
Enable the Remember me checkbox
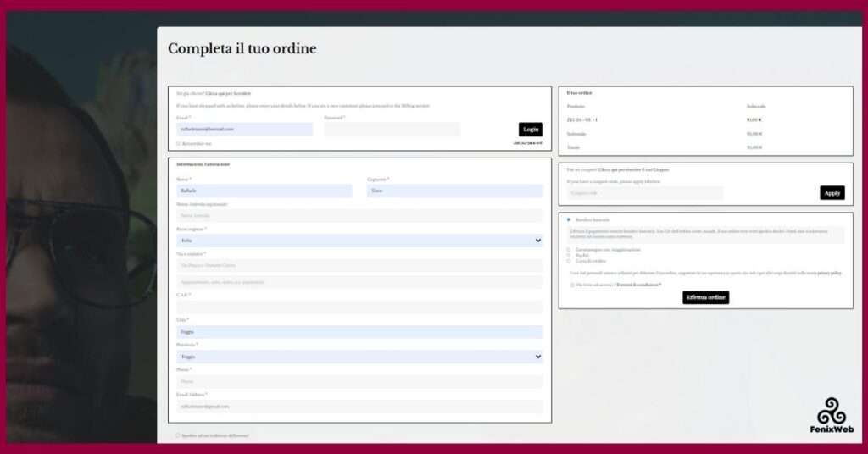coord(178,144)
